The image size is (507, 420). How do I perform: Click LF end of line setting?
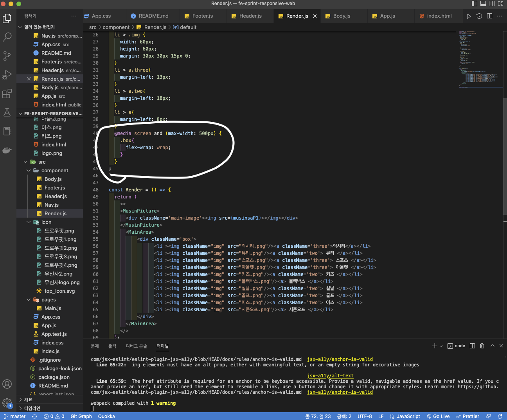pos(381,416)
